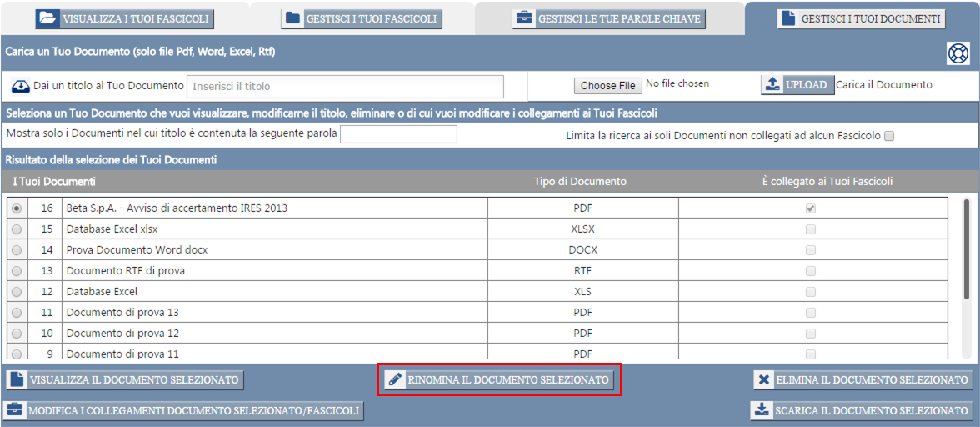Viewport: 980px width, 427px height.
Task: Select radio button for Prova Documento Word docx
Action: click(x=17, y=250)
